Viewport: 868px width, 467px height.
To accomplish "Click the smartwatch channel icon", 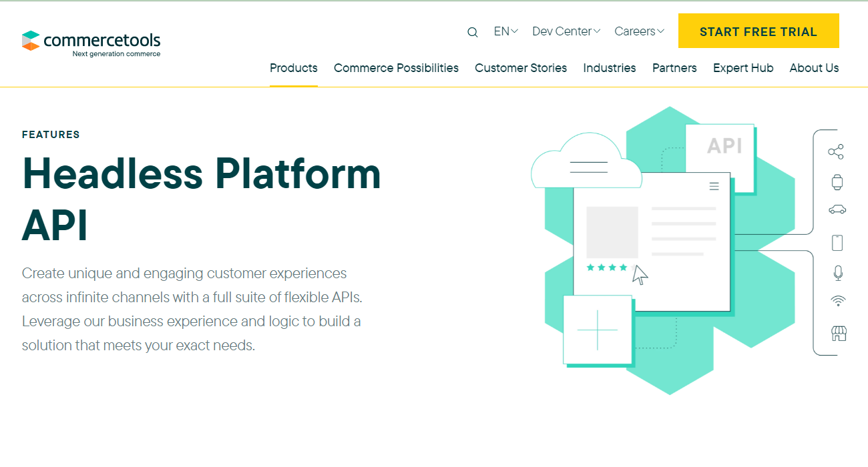I will (837, 181).
